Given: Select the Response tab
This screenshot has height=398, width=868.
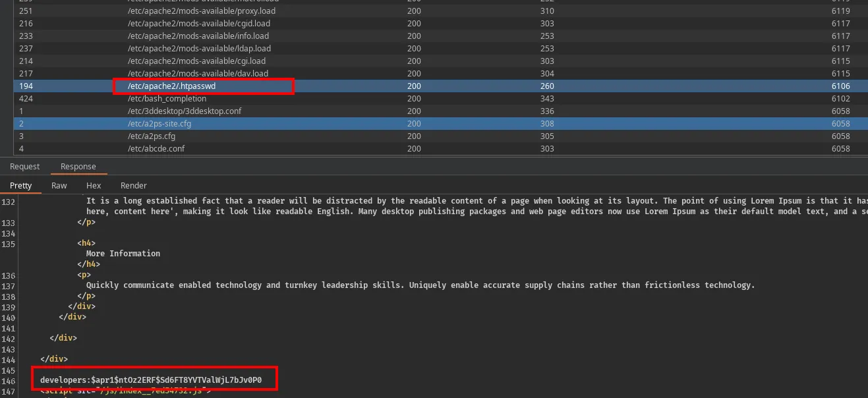Looking at the screenshot, I should [x=78, y=167].
